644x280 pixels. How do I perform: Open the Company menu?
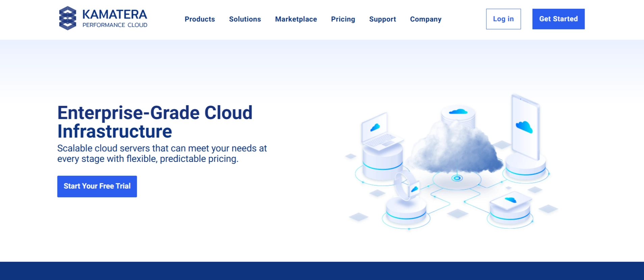[x=426, y=19]
